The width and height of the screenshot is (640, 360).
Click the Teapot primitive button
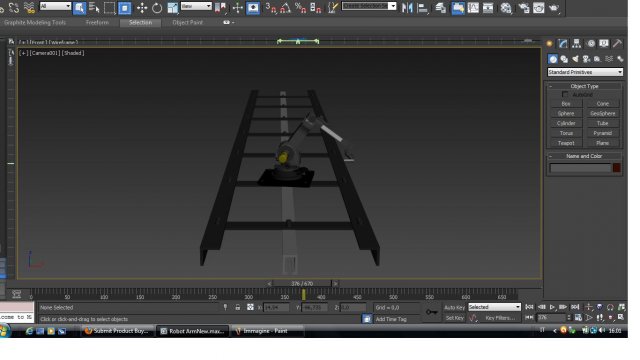[x=566, y=143]
